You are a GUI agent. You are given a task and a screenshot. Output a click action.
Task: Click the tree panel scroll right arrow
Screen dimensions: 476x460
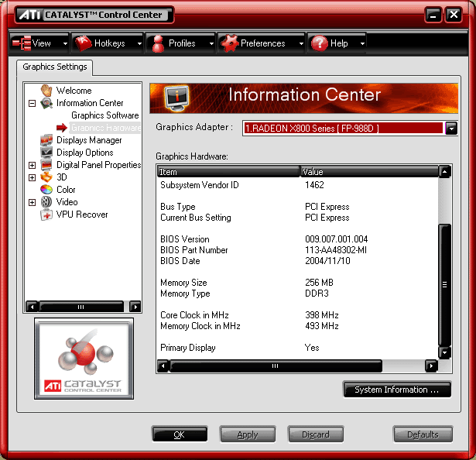point(135,307)
